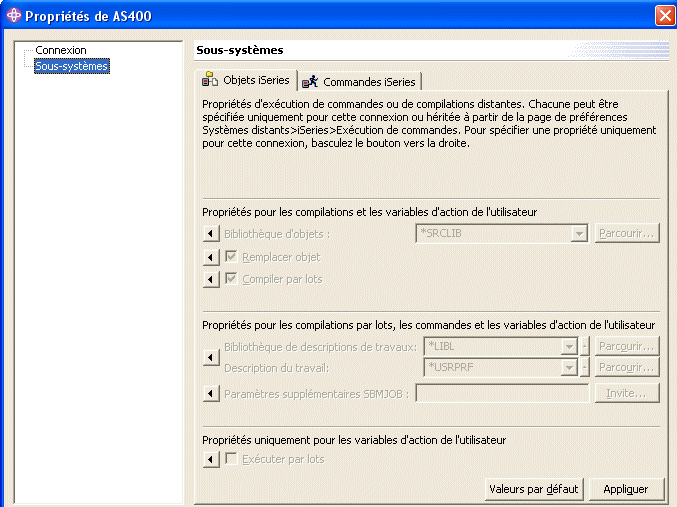
Task: Click the Sous-systèmes page heading
Action: click(240, 50)
